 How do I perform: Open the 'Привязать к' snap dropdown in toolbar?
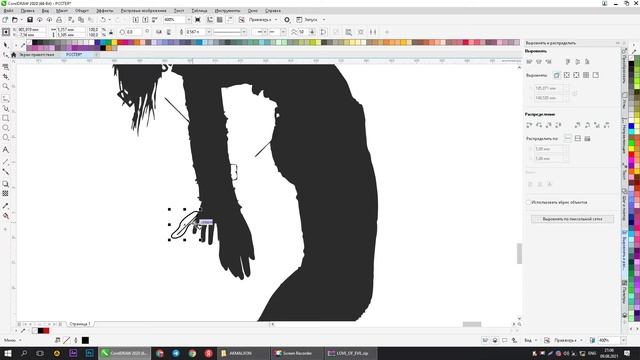click(276, 20)
